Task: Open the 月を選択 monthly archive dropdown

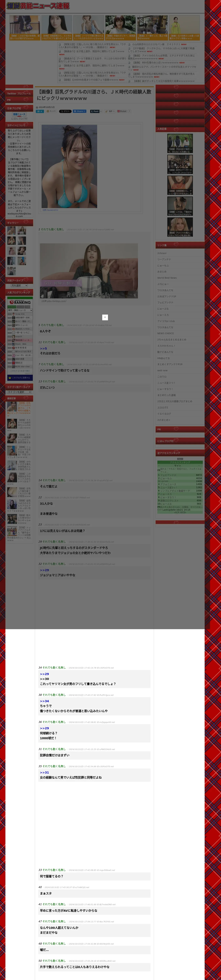Action: [x=19, y=285]
